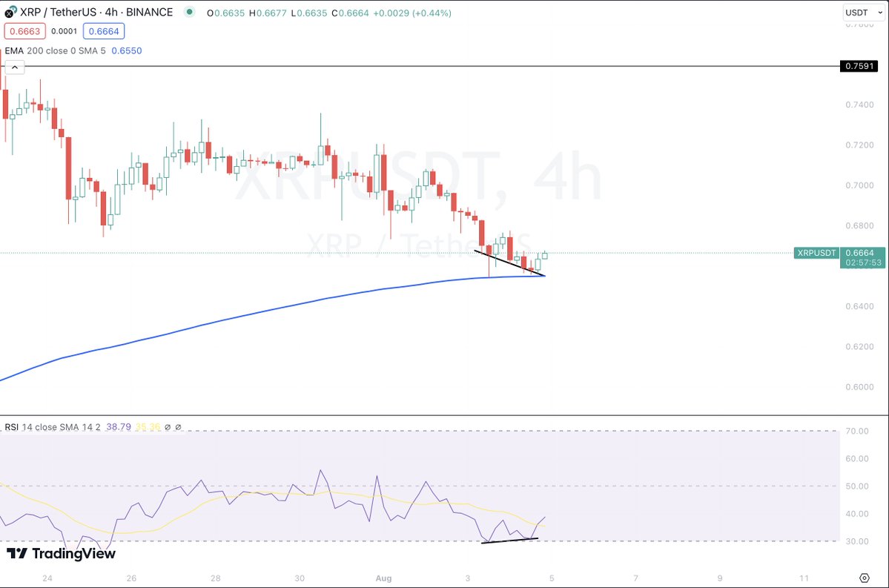The height and width of the screenshot is (588, 889).
Task: Click the 50.00 RSI axis label
Action: [x=856, y=486]
